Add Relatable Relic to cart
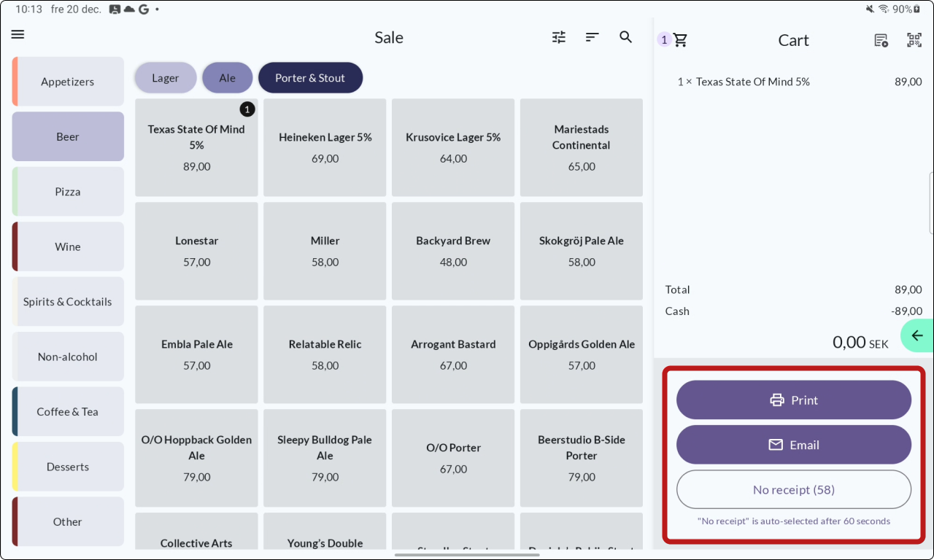 [325, 354]
